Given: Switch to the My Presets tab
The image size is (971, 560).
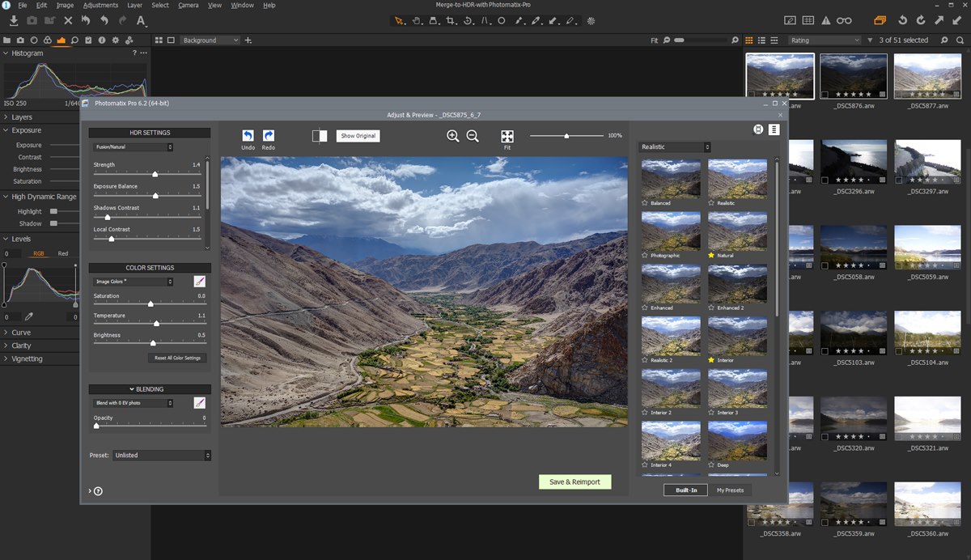Looking at the screenshot, I should [730, 490].
